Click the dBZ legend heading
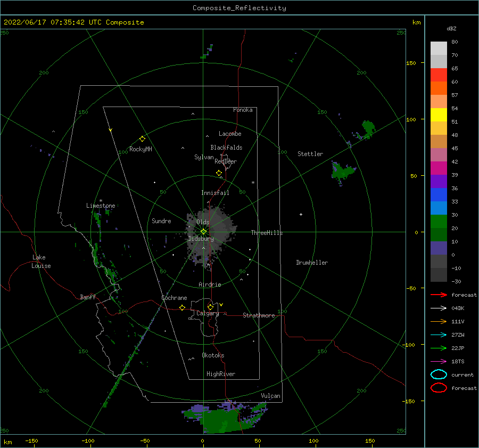479x448 pixels. 451,28
